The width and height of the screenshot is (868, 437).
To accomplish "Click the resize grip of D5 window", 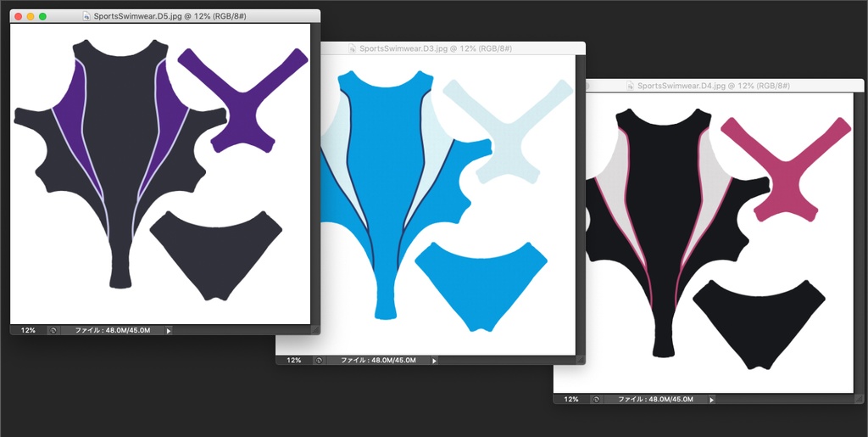I will (x=315, y=330).
